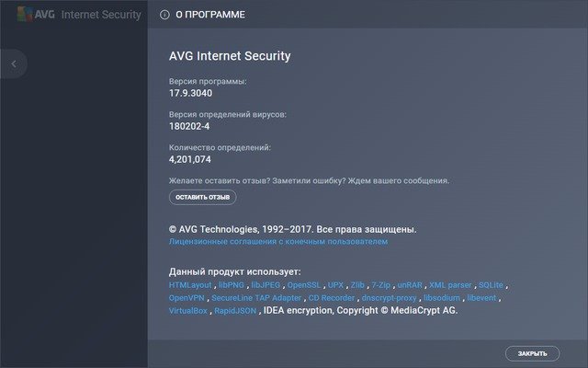Open the SecureLine TAP Adapter link
Image resolution: width=588 pixels, height=368 pixels.
pyautogui.click(x=255, y=298)
